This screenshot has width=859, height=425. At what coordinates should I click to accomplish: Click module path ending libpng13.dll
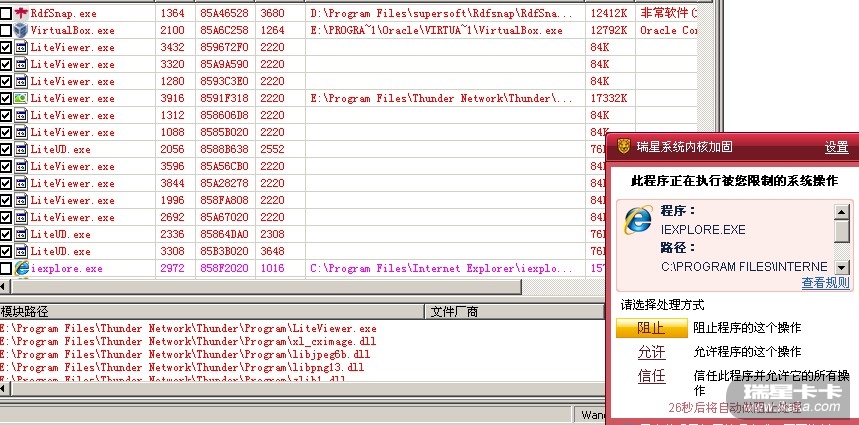click(x=182, y=366)
